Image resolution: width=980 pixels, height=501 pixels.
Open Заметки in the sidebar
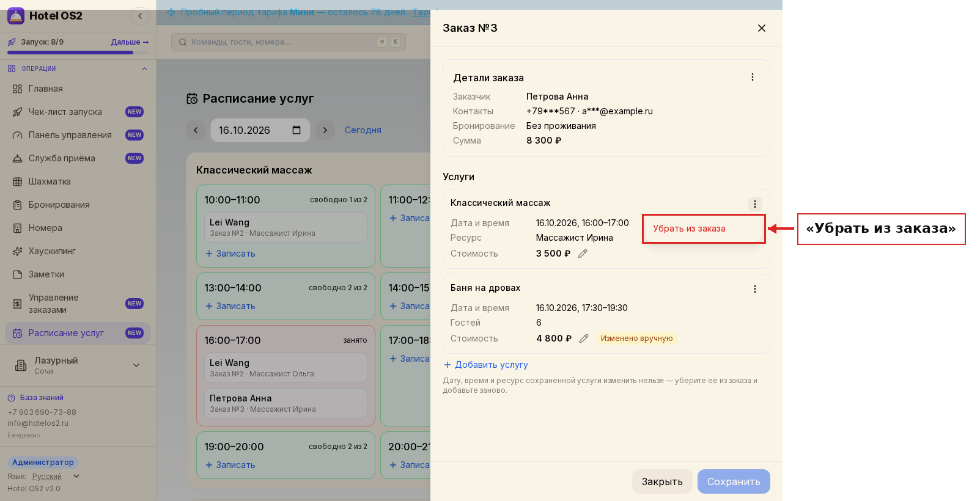point(78,274)
